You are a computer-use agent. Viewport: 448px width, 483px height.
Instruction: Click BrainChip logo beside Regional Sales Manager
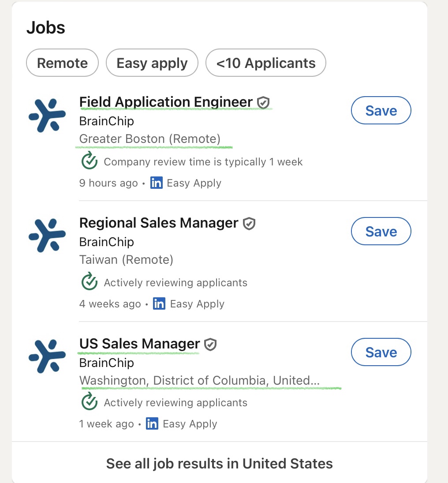tap(47, 236)
